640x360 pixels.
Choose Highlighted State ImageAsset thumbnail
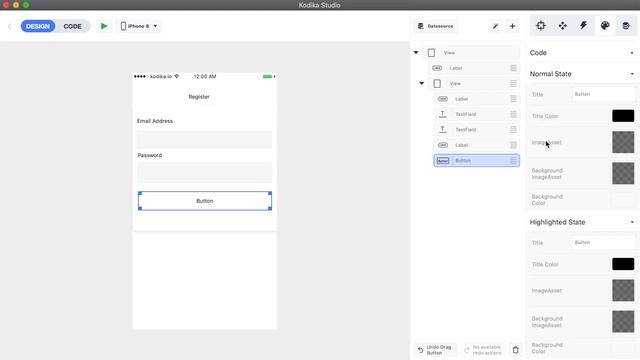pyautogui.click(x=623, y=291)
